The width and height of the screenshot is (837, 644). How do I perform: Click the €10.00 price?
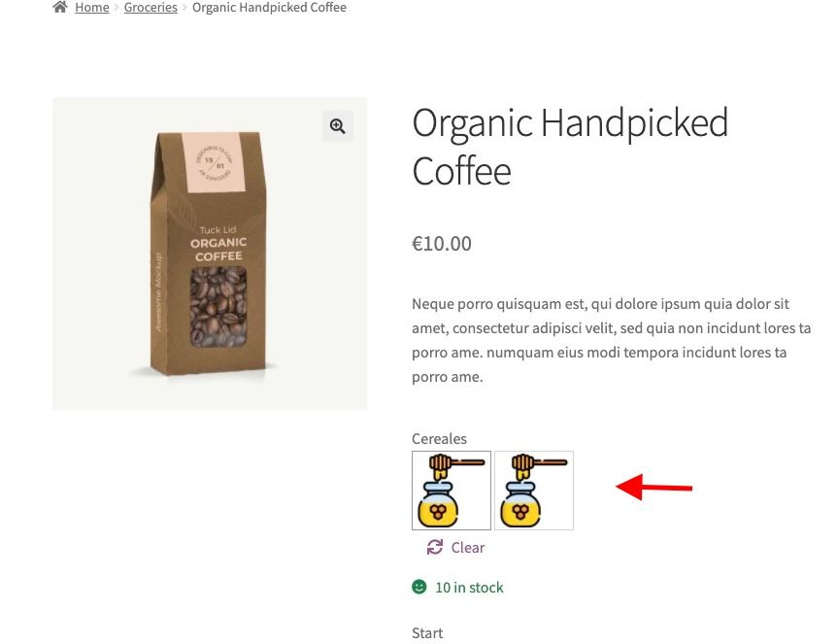pyautogui.click(x=442, y=244)
